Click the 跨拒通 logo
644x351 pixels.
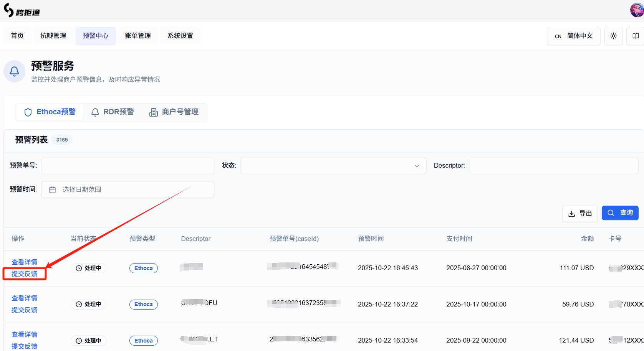pos(22,10)
